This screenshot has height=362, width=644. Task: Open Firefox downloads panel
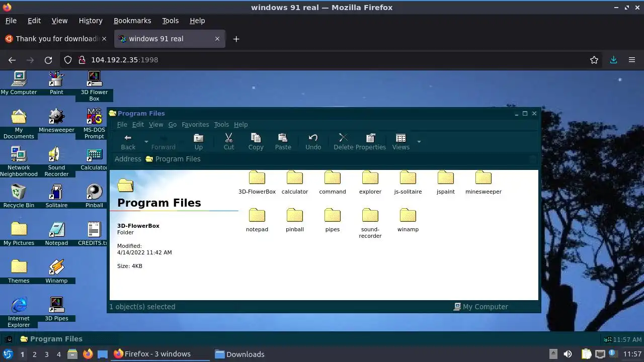(613, 60)
